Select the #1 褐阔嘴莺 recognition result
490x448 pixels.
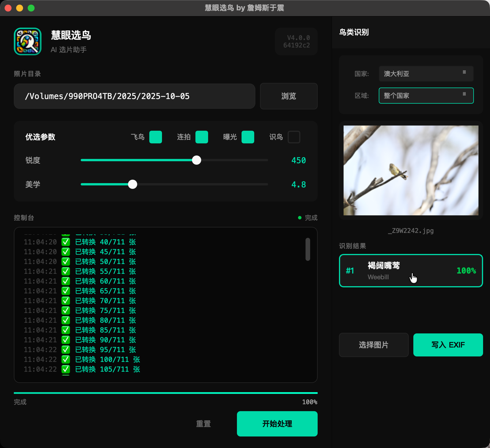[411, 271]
